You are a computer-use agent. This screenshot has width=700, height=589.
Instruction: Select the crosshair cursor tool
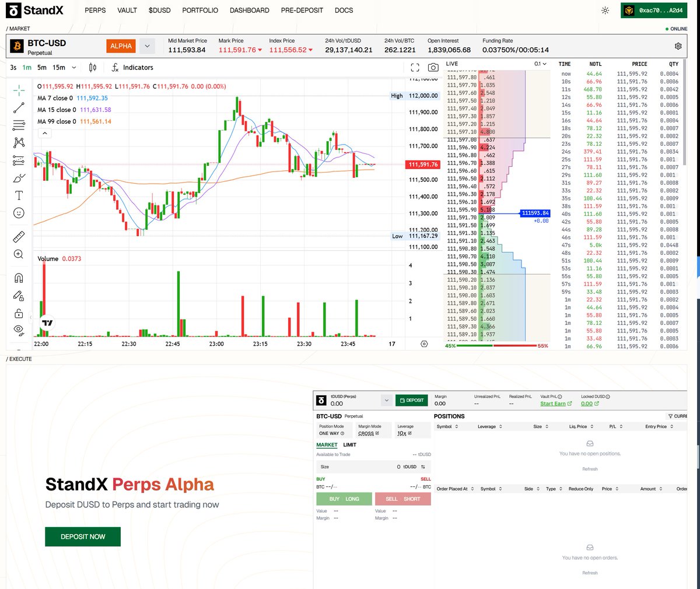(x=19, y=90)
